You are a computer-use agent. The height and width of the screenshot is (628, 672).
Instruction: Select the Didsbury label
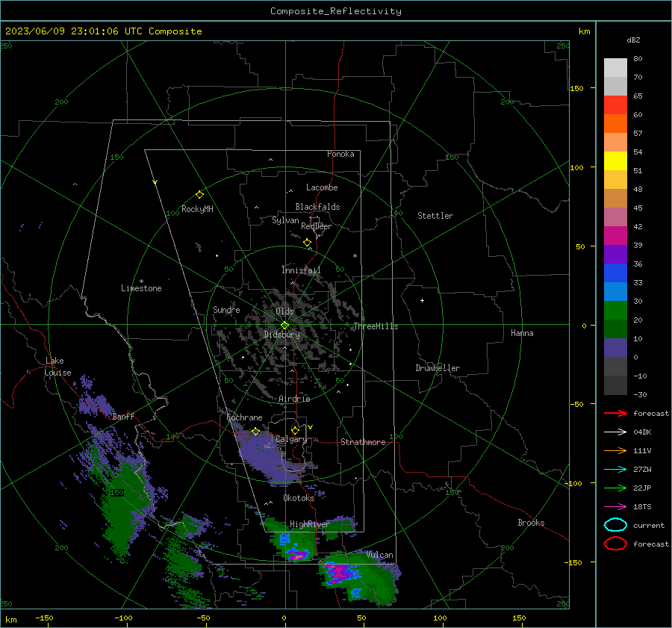281,335
